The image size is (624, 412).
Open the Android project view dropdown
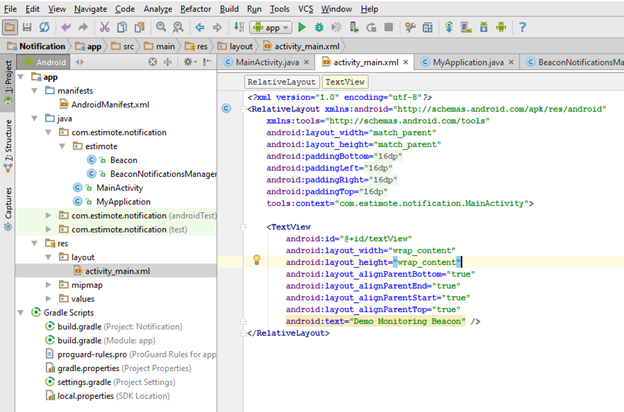tap(45, 62)
